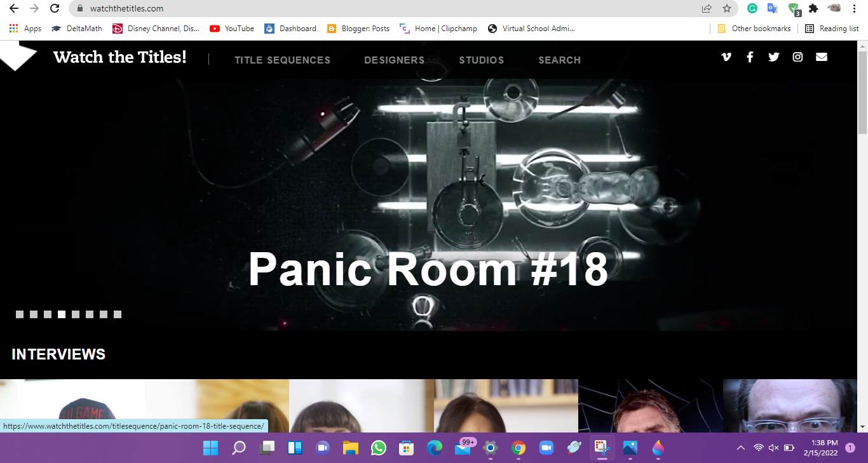Image resolution: width=868 pixels, height=463 pixels.
Task: Click the Panic Room #18 headline
Action: pos(428,269)
